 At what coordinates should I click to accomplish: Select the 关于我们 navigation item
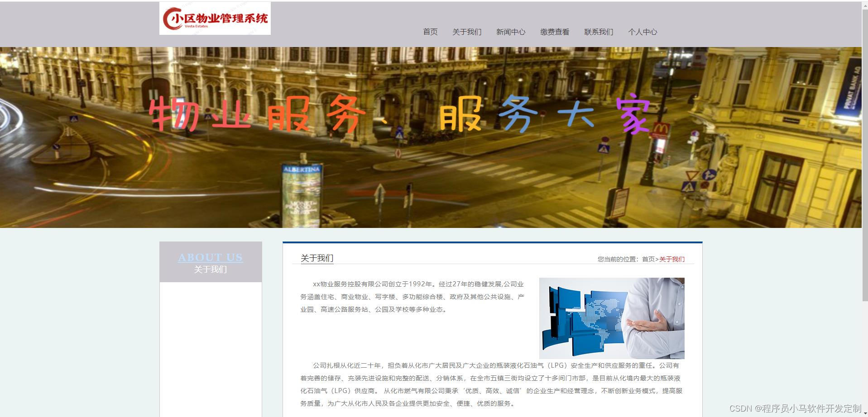[x=467, y=32]
